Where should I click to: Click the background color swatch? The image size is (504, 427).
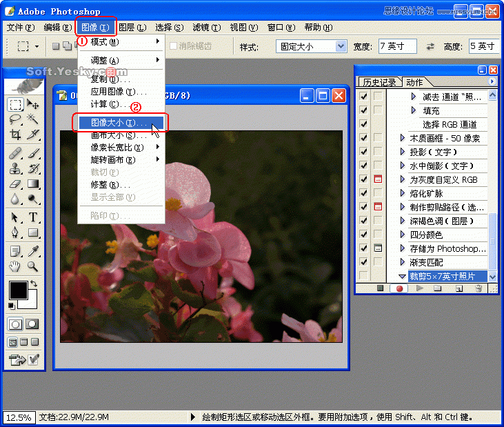[x=31, y=302]
